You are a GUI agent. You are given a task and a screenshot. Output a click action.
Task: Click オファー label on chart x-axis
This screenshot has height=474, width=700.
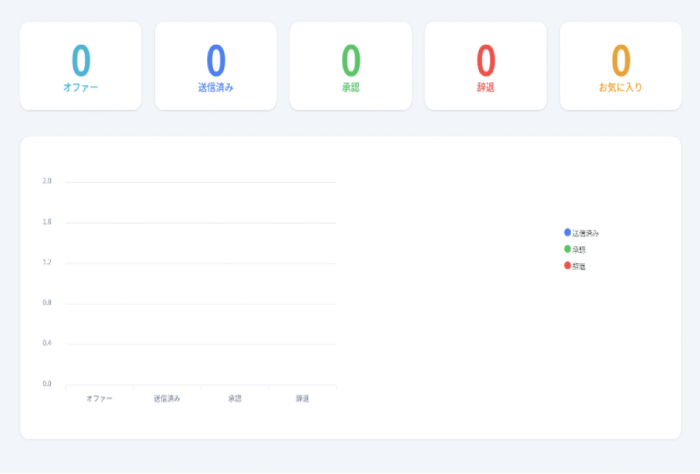tap(99, 399)
